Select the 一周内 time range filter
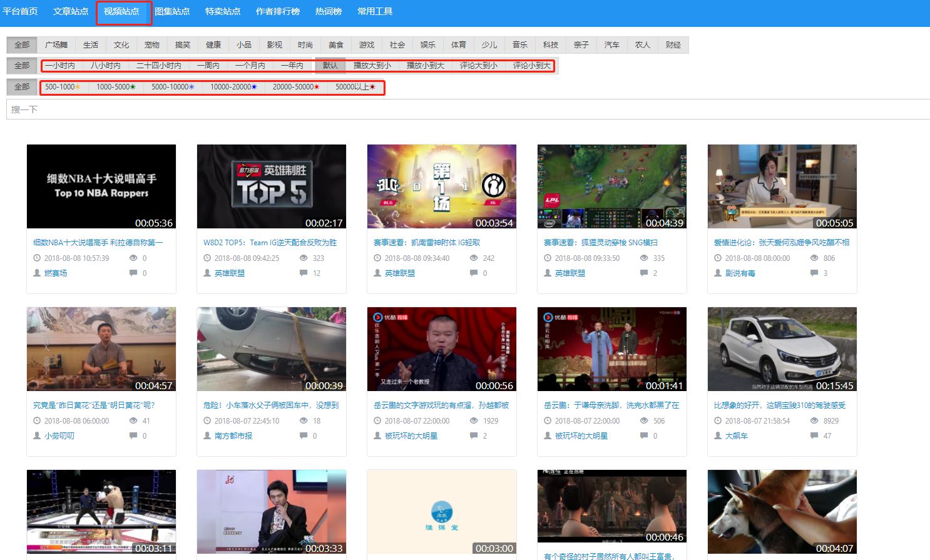 pyautogui.click(x=208, y=66)
